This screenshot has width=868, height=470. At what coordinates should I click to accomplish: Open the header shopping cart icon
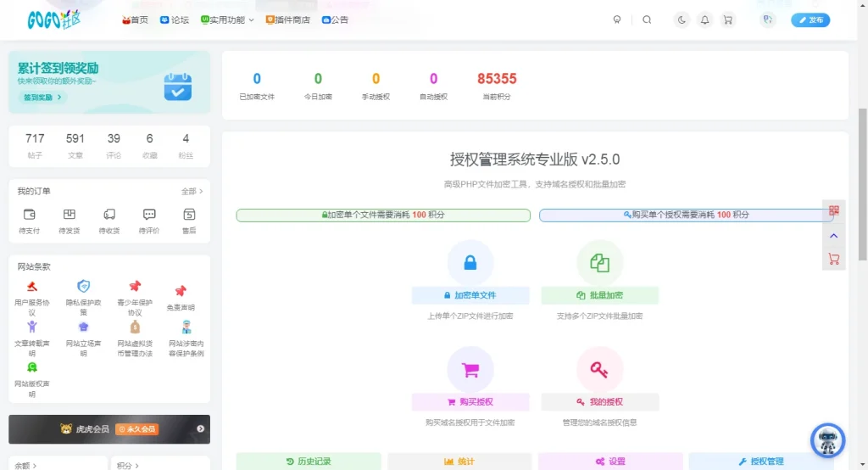tap(728, 20)
